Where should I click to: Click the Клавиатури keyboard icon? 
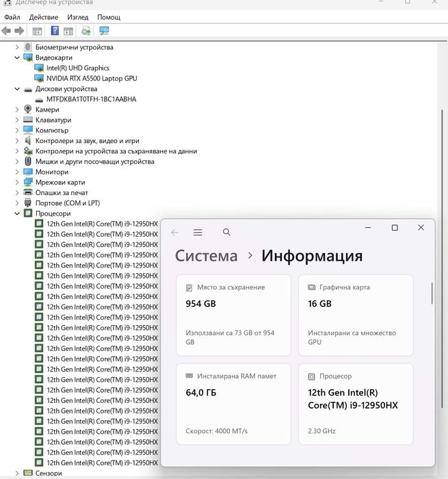click(x=28, y=120)
